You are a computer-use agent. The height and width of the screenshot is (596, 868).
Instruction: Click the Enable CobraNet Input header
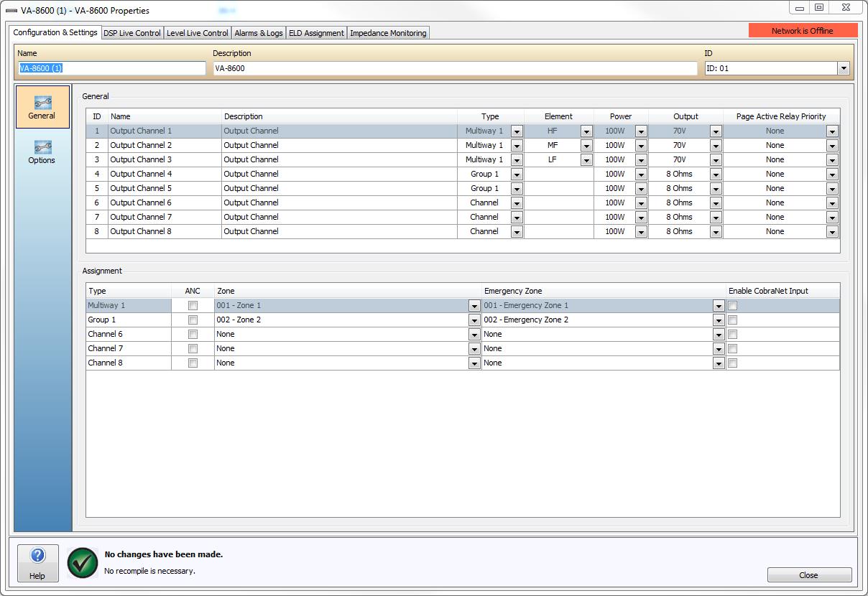click(782, 291)
